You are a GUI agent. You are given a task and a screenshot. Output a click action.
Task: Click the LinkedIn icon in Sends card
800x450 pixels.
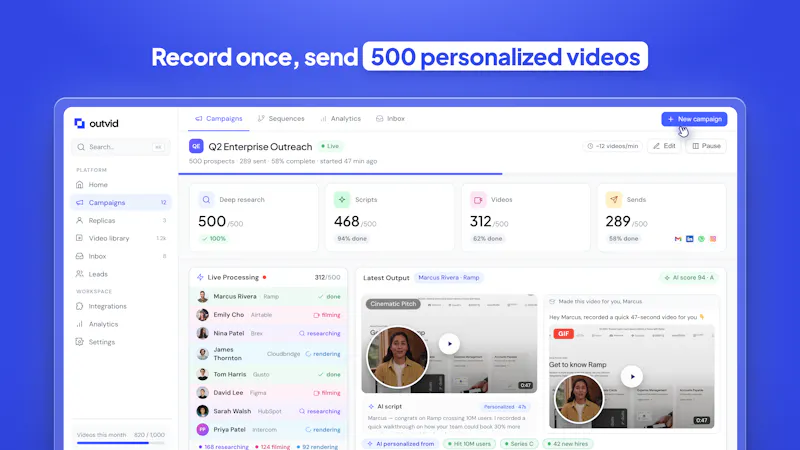pyautogui.click(x=690, y=239)
